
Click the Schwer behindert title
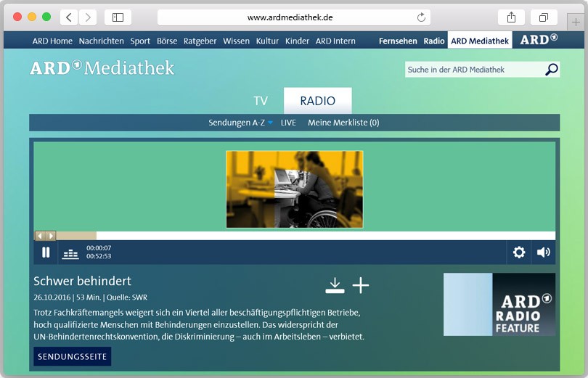pyautogui.click(x=82, y=281)
